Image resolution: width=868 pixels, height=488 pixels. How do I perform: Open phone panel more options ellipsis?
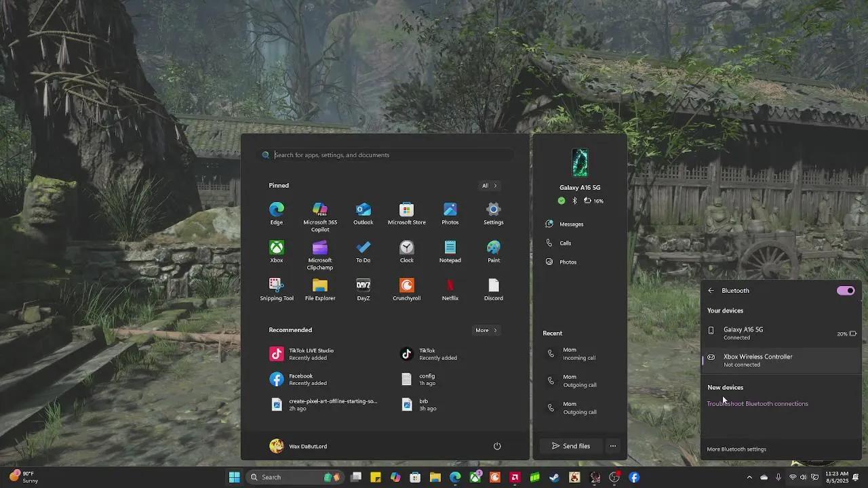coord(613,446)
